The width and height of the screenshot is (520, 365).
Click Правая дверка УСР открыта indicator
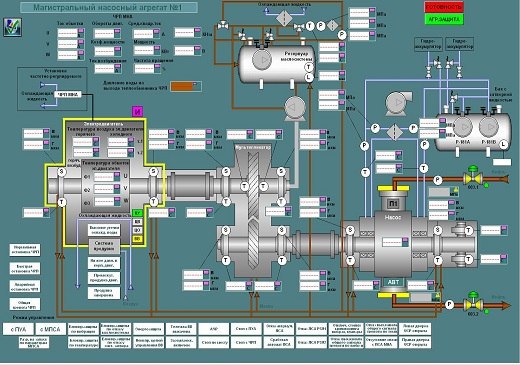(x=415, y=342)
